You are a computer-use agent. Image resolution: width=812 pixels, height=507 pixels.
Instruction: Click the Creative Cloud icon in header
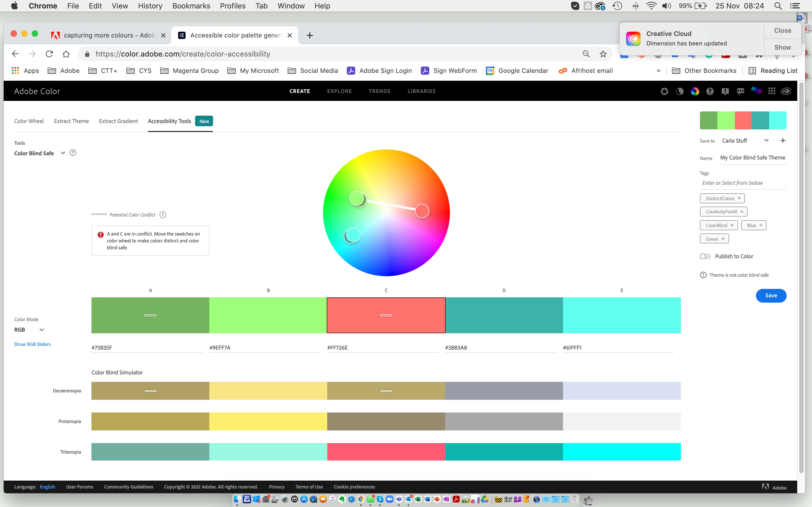[x=786, y=91]
